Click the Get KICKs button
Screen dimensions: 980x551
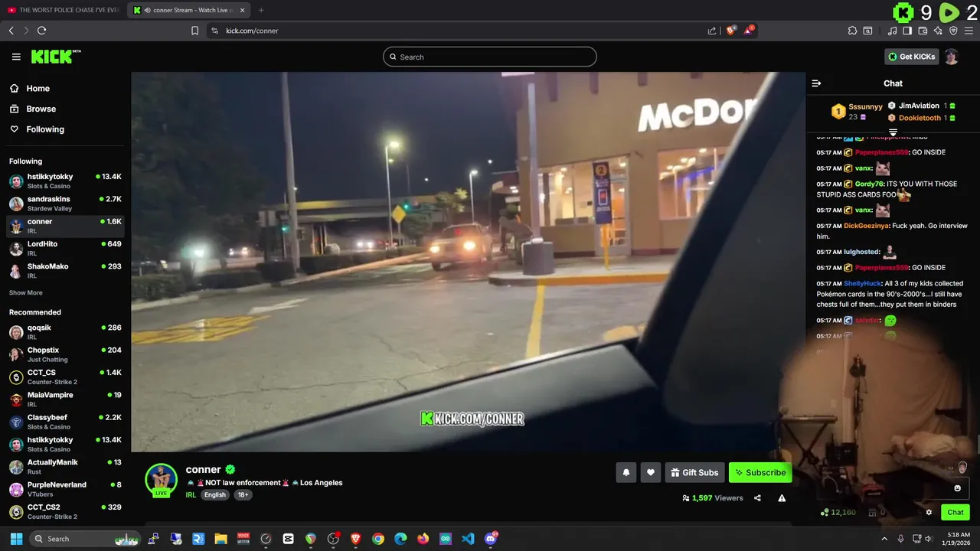(911, 57)
